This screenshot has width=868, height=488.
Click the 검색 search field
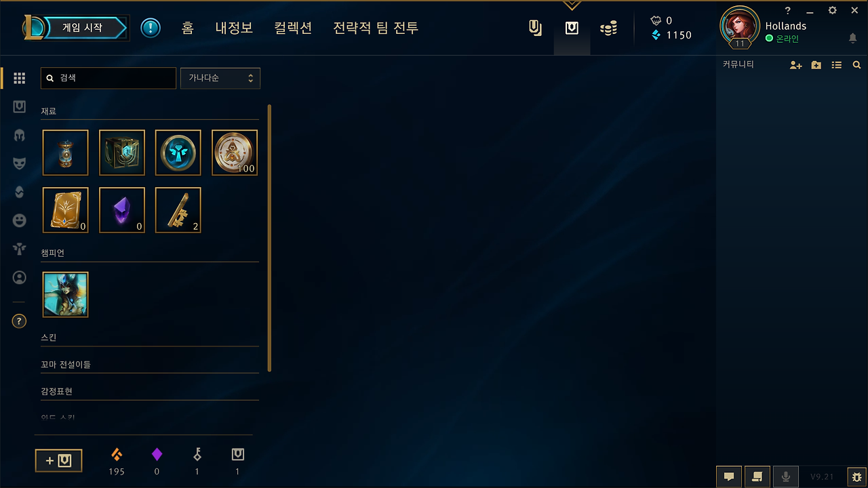[108, 78]
